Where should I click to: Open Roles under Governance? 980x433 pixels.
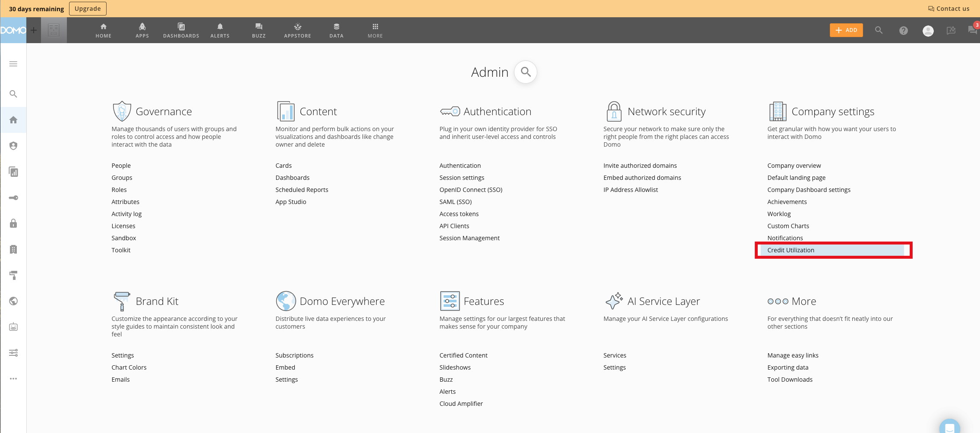[119, 190]
